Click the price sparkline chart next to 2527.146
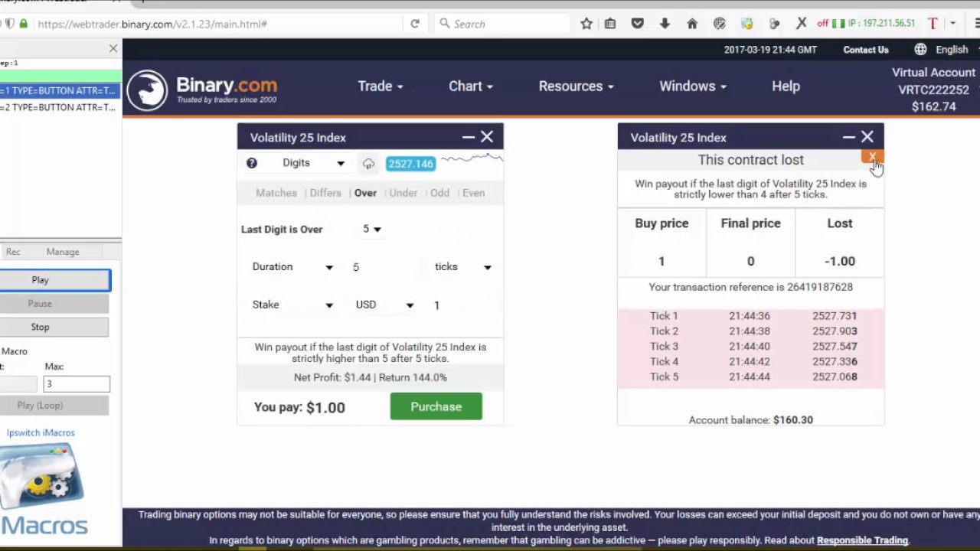This screenshot has width=980, height=551. tap(472, 159)
